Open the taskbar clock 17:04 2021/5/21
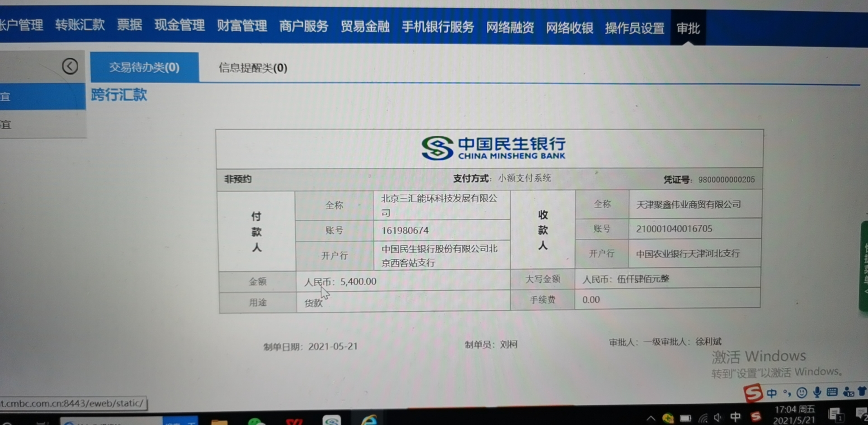The image size is (868, 425). [794, 415]
